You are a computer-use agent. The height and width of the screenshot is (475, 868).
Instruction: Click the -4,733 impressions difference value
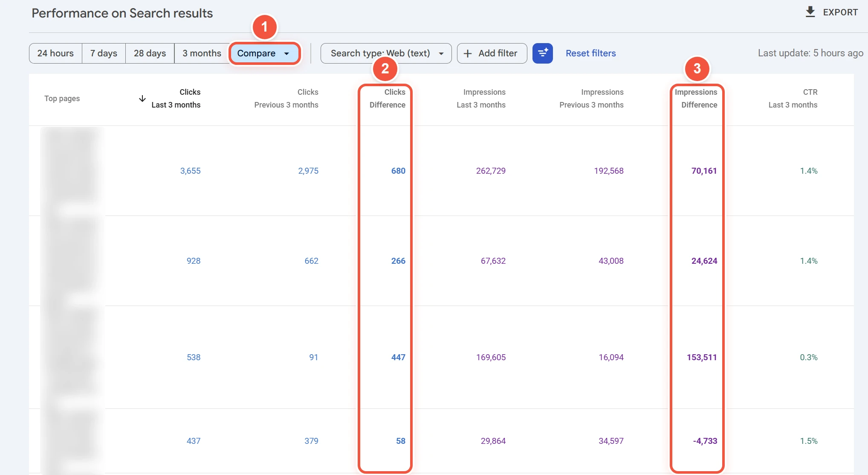[705, 441]
